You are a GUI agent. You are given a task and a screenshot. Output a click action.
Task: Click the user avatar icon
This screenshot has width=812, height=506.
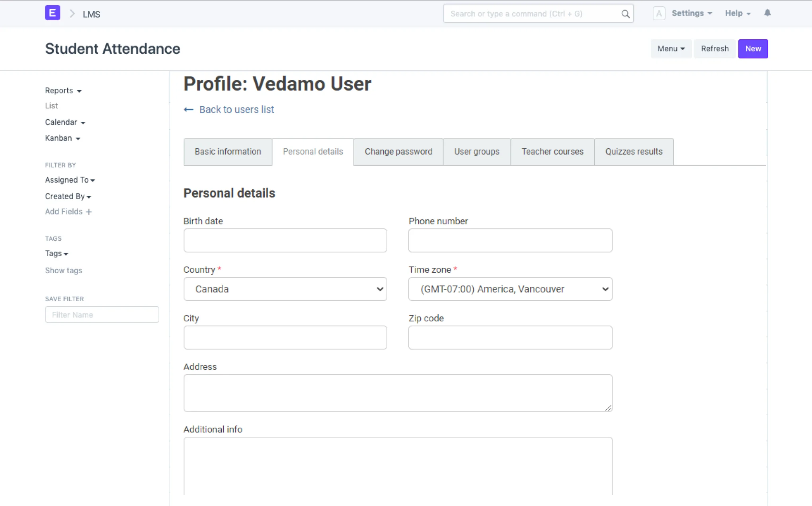pyautogui.click(x=659, y=13)
